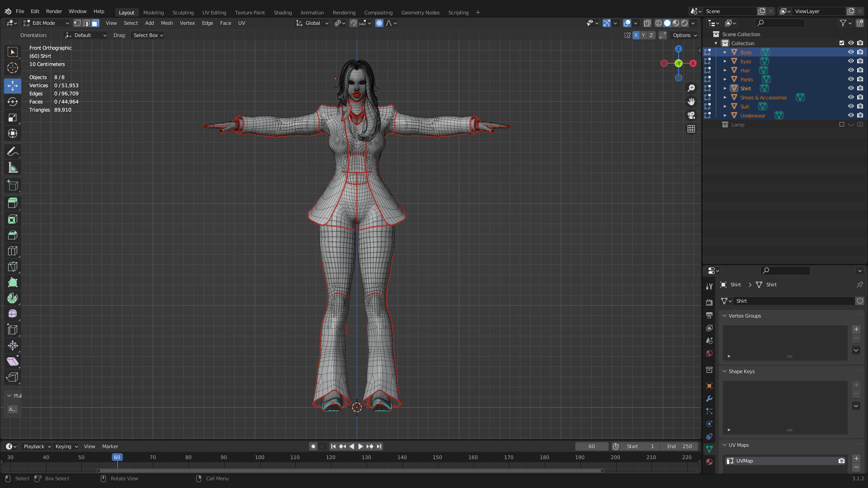Toggle proportional editing
Image resolution: width=868 pixels, height=488 pixels.
[x=379, y=23]
